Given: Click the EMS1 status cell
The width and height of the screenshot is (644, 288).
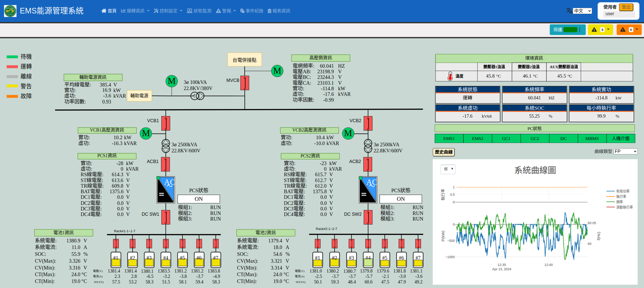Looking at the screenshot, I should coord(449,139).
